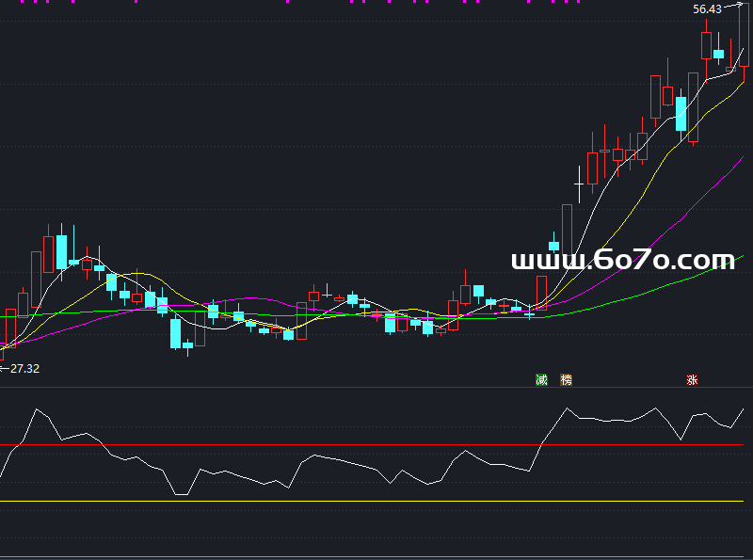Click the tall cyan candle at the left peak
This screenshot has width=753, height=560.
(61, 251)
